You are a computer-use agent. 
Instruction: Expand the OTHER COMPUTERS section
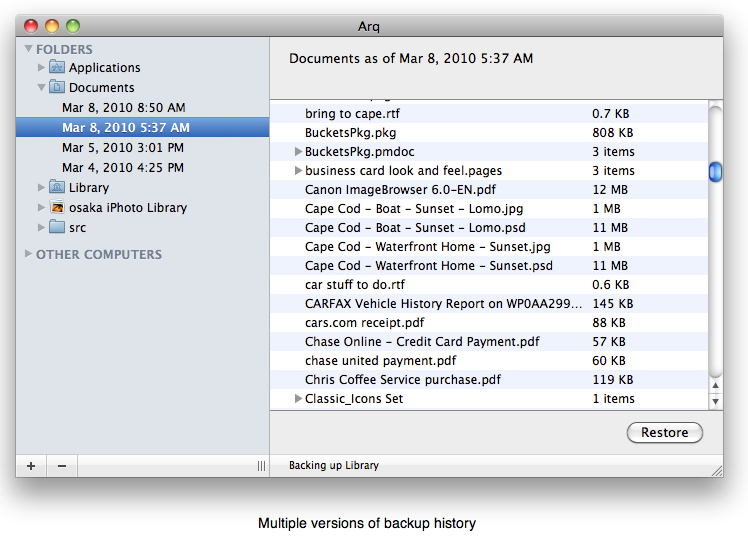[29, 254]
